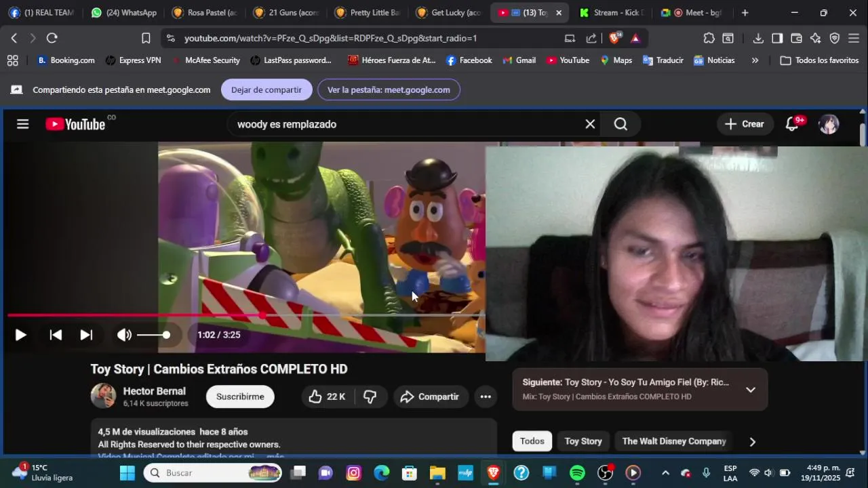The image size is (868, 488).
Task: Open the browser main menu
Action: point(854,38)
